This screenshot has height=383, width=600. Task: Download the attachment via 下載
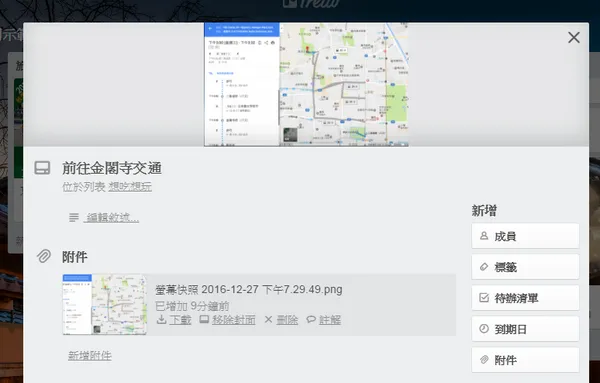[180, 319]
